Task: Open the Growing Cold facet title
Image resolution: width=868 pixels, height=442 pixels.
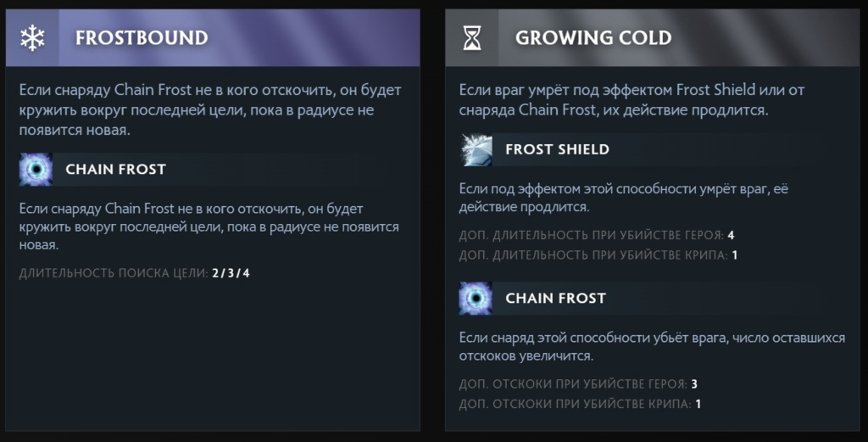Action: coord(593,38)
